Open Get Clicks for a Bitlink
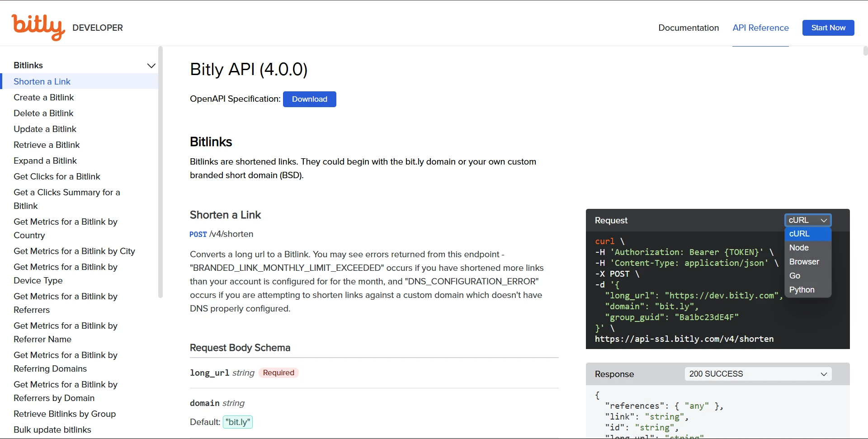 click(x=57, y=176)
